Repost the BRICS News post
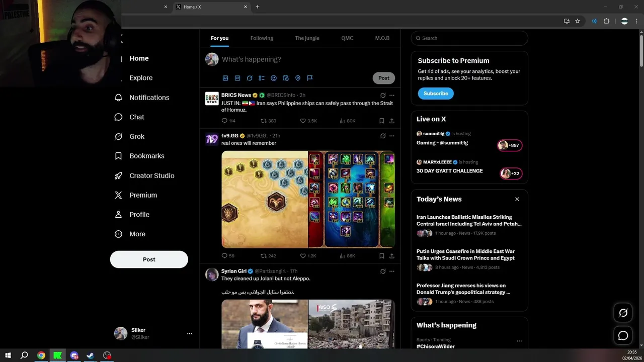The image size is (644, 362). pos(264,121)
